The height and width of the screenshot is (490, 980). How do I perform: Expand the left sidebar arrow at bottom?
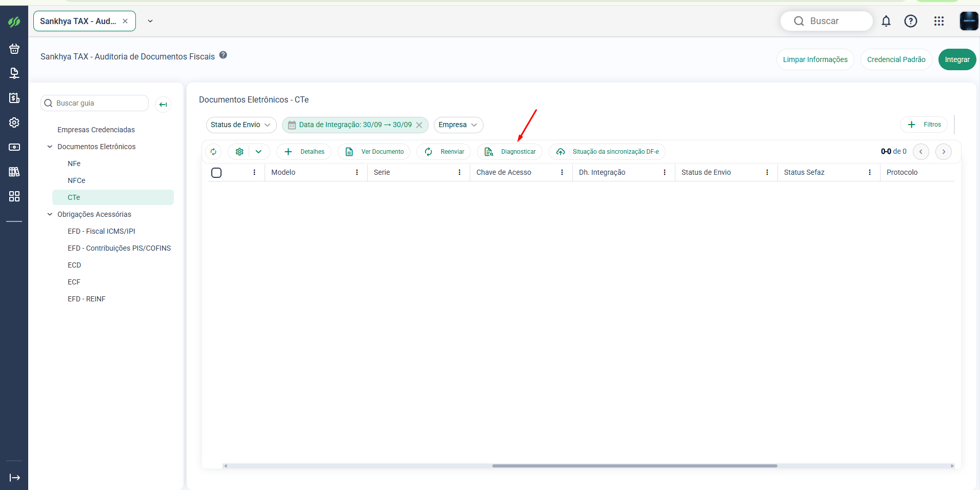[x=15, y=478]
